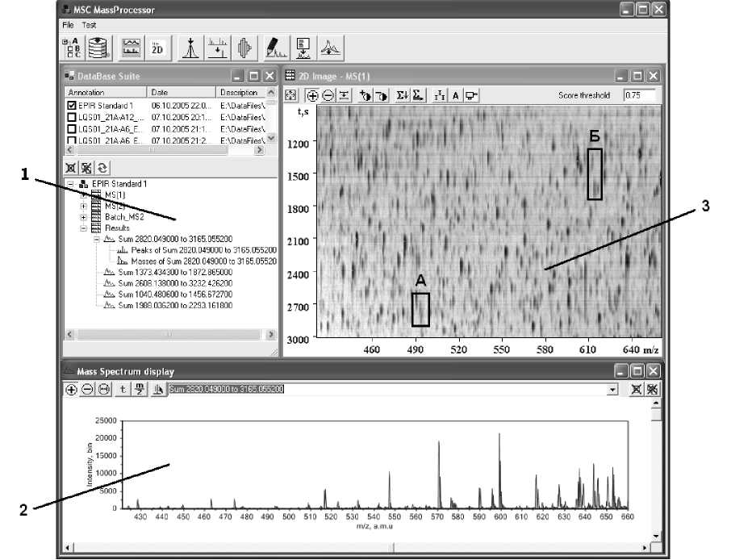Uncheck the EPIR Standard 1 checkbox
Image resolution: width=731 pixels, height=560 pixels.
pos(73,106)
